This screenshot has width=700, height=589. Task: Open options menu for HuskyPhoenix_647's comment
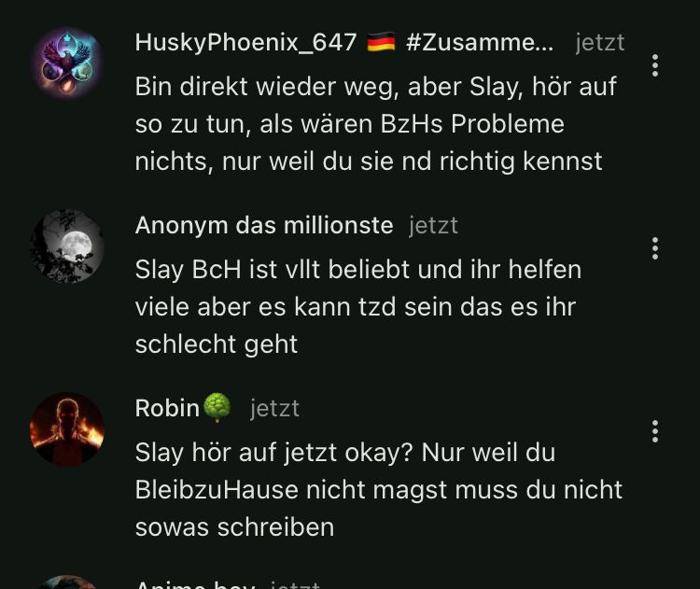655,65
